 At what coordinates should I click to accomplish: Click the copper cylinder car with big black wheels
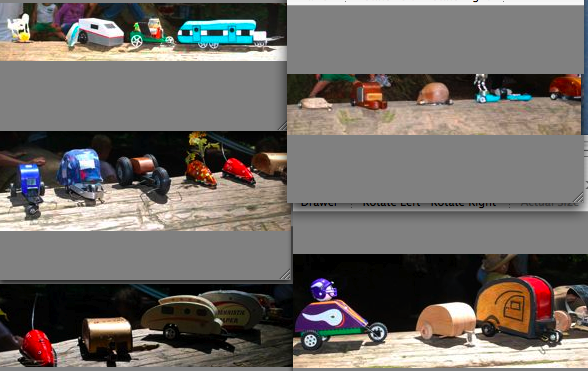tap(143, 174)
